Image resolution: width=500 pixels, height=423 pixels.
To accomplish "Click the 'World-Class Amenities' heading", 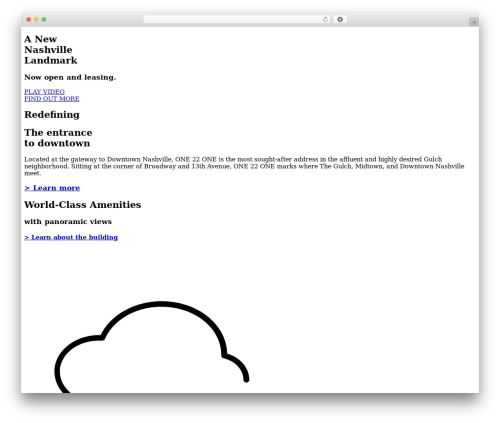I will coord(83,205).
